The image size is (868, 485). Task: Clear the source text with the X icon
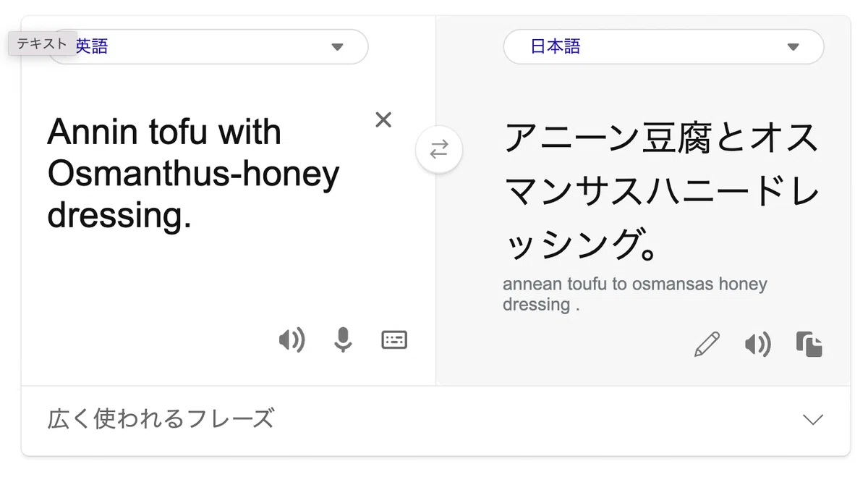(x=383, y=119)
